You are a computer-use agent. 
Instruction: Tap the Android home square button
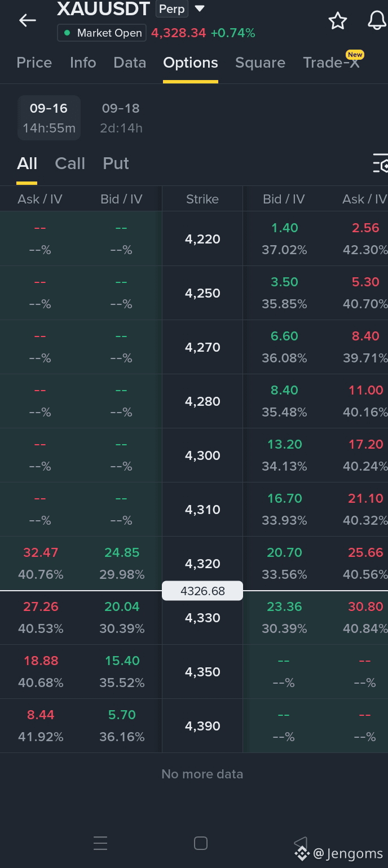(x=200, y=843)
